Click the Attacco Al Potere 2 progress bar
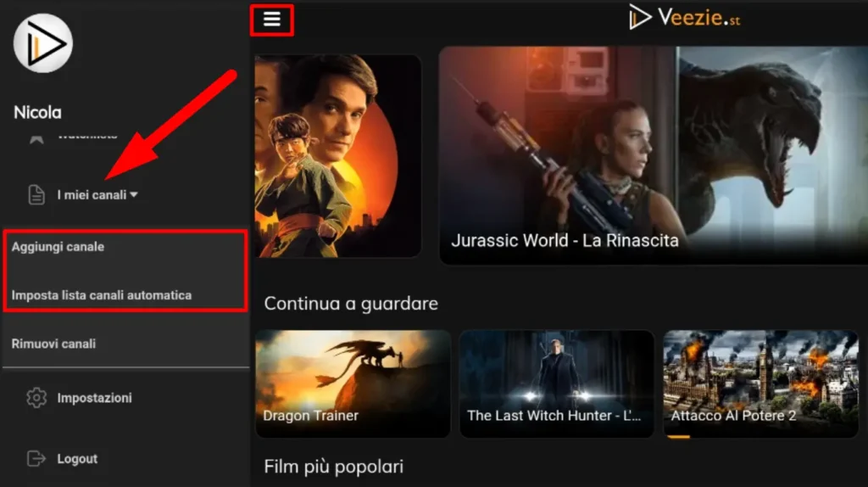 click(679, 437)
